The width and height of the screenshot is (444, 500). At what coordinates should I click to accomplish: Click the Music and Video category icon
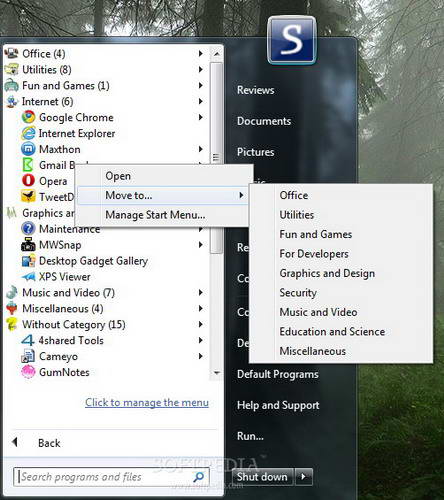12,293
